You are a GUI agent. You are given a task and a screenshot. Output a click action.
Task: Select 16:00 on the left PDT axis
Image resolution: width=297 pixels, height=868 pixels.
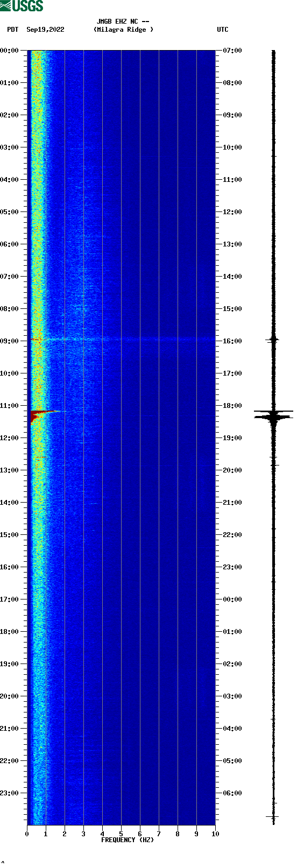point(9,567)
